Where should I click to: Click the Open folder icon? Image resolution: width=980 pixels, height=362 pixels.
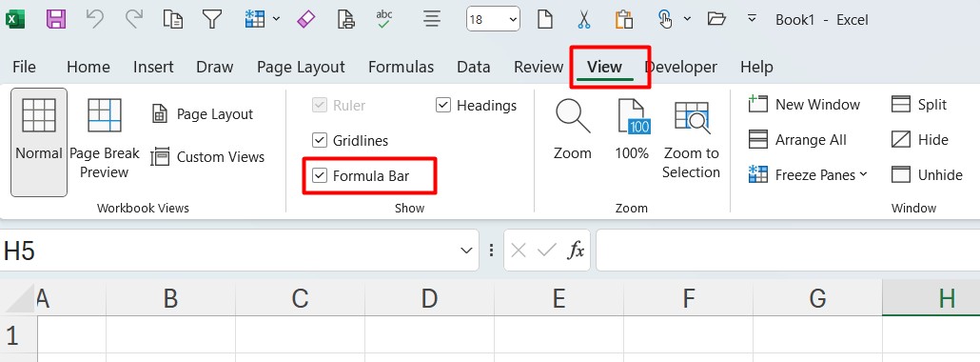point(716,19)
